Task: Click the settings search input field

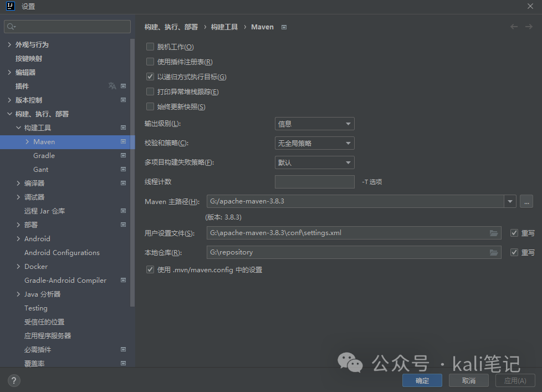Action: coord(68,27)
